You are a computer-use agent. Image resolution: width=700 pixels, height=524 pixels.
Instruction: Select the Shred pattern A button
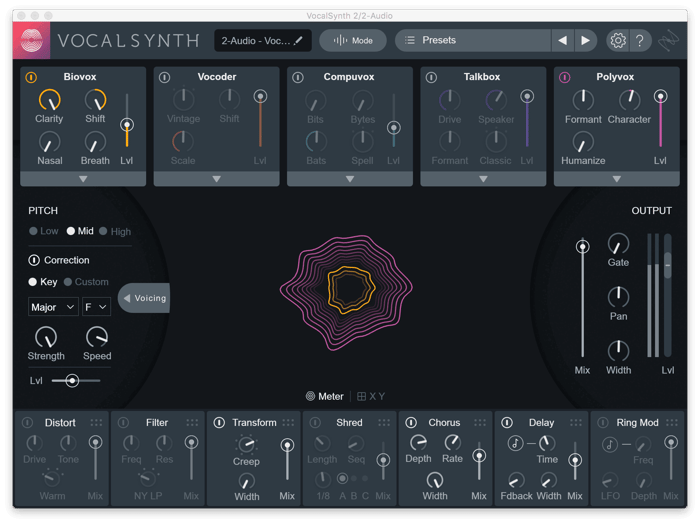point(342,479)
